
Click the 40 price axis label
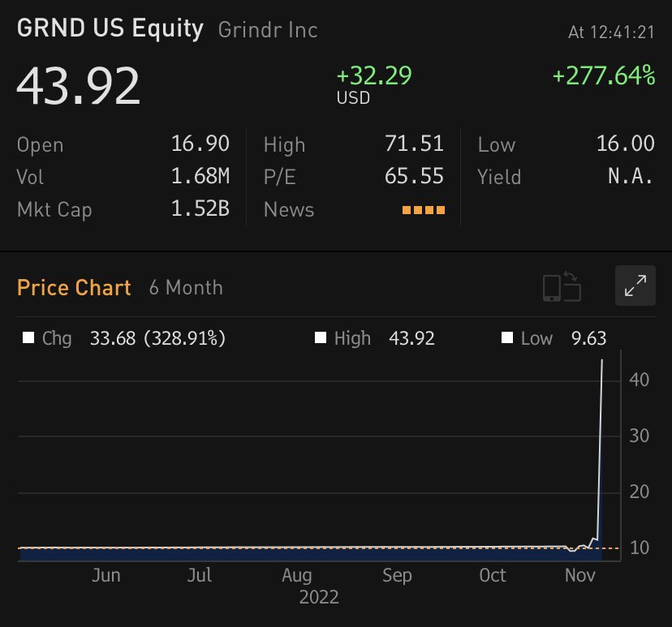[x=639, y=380]
